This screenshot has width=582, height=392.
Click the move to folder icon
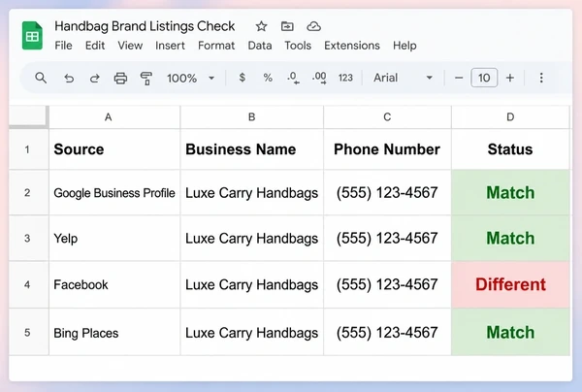(287, 26)
